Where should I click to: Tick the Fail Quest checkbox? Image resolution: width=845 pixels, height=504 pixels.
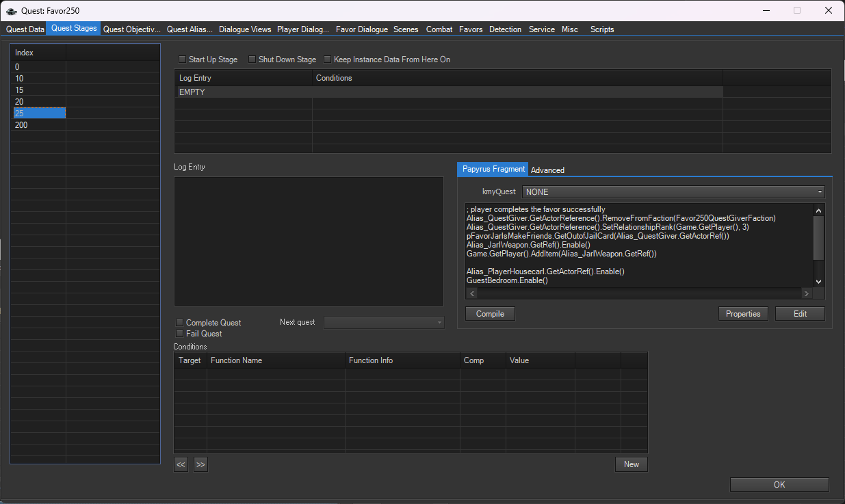180,334
